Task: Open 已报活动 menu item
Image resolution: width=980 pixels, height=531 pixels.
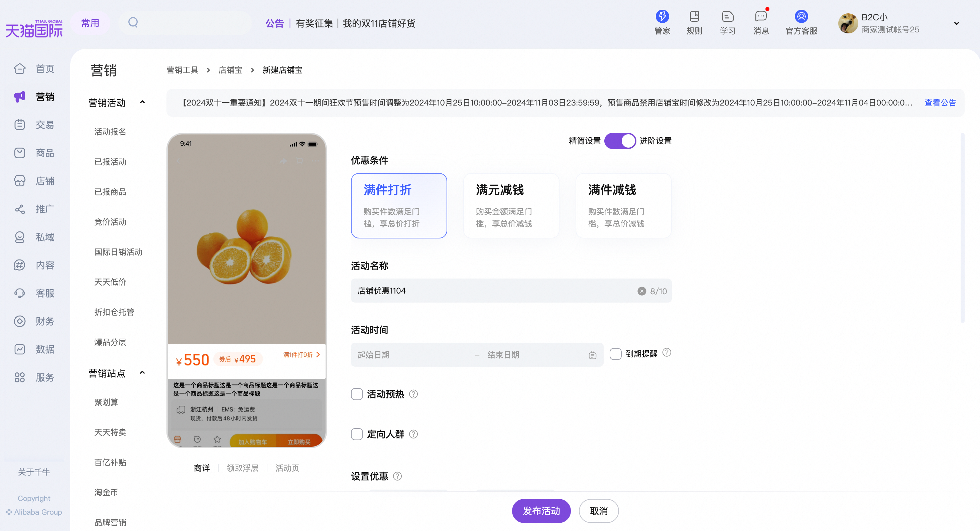Action: click(x=110, y=162)
